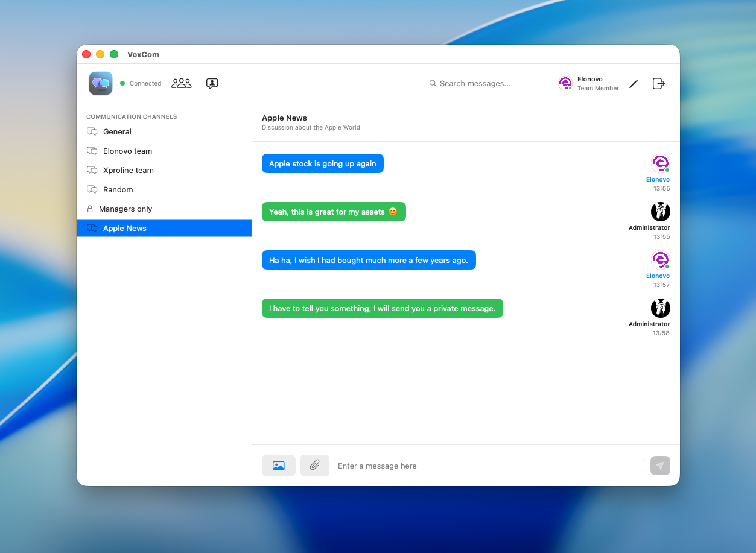Focus the Enter a message here field
Image resolution: width=756 pixels, height=553 pixels.
tap(489, 466)
